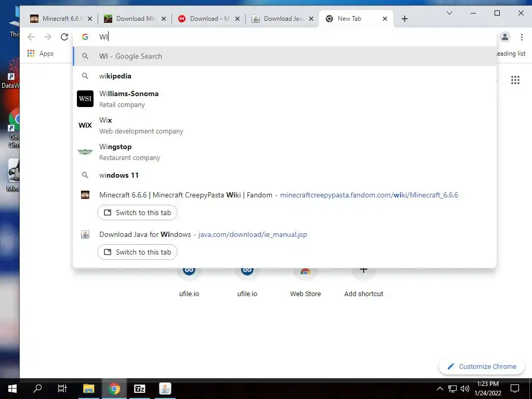Open a new tab with plus button
Viewport: 532px width, 399px height.
point(404,19)
